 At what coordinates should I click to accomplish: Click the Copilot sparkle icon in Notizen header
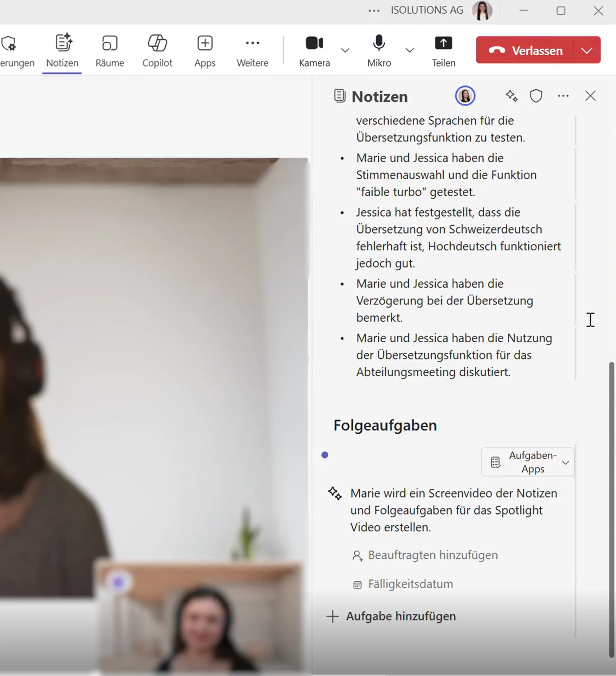511,96
